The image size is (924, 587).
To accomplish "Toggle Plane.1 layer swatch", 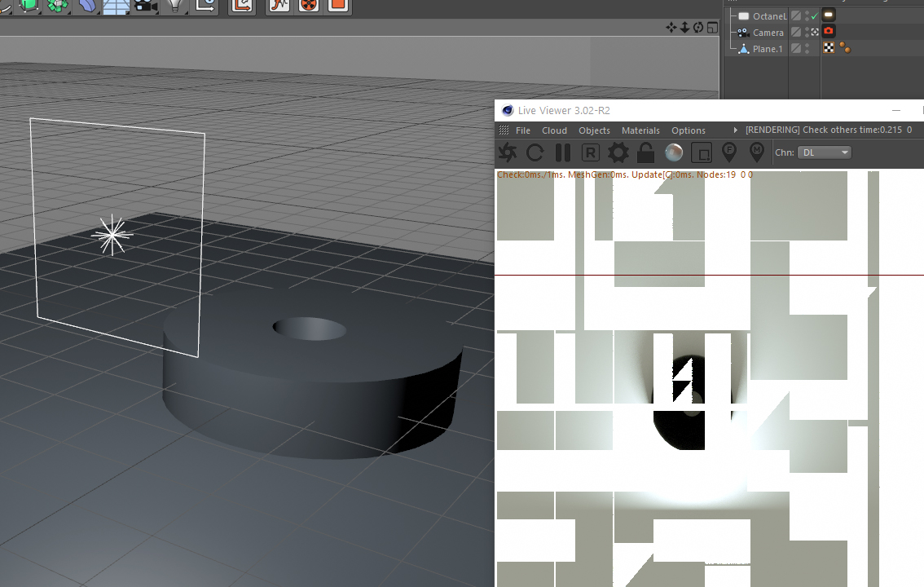I will pyautogui.click(x=796, y=48).
